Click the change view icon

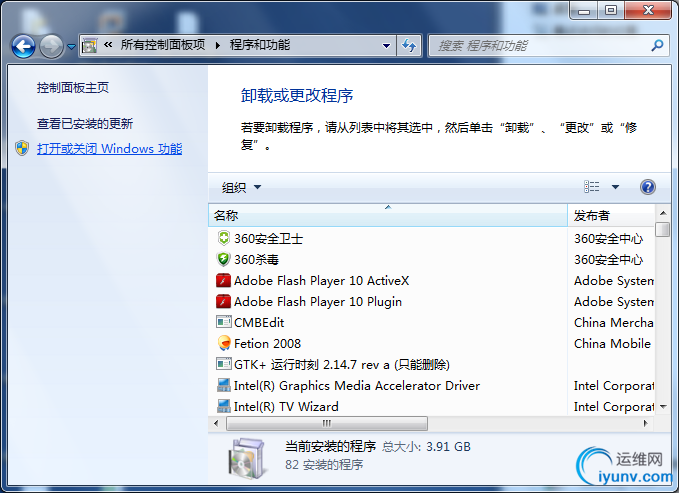pyautogui.click(x=592, y=187)
